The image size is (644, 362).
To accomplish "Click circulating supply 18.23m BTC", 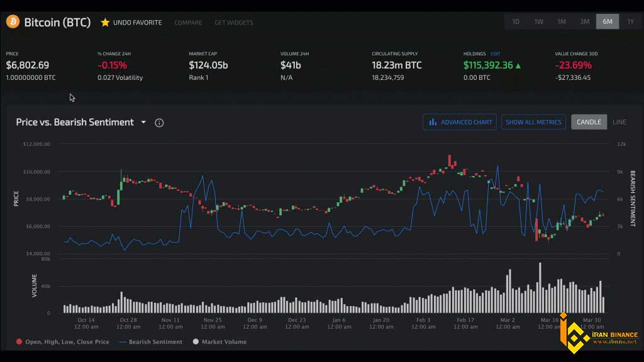I will coord(397,65).
